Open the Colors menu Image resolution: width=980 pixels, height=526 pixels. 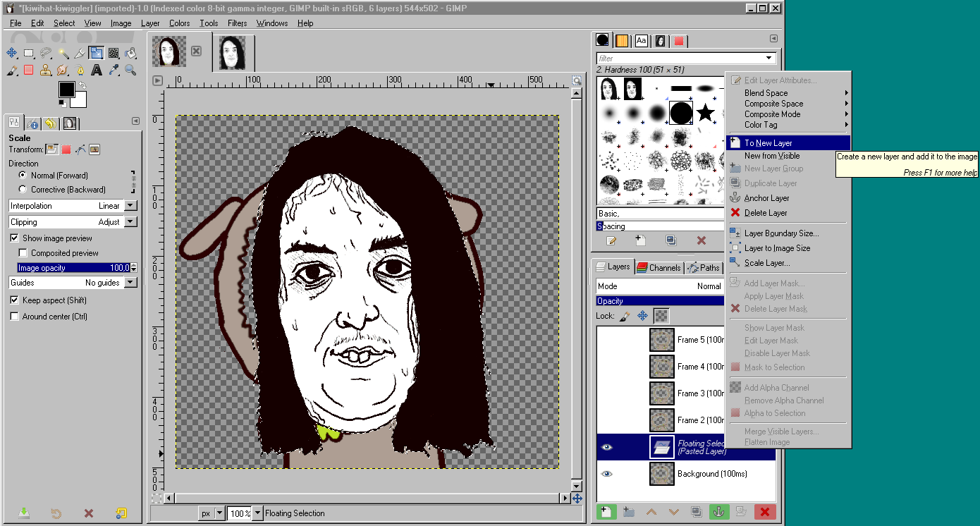pyautogui.click(x=179, y=23)
